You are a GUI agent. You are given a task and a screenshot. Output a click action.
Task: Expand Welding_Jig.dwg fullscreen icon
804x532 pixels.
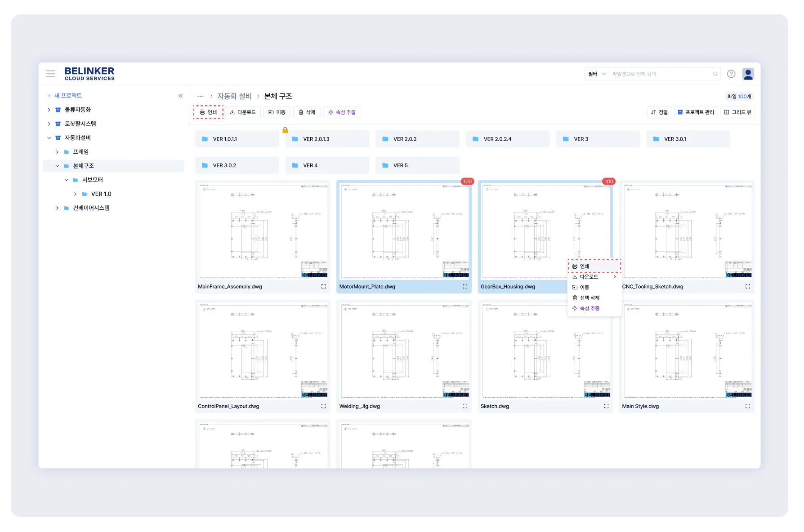pyautogui.click(x=465, y=406)
